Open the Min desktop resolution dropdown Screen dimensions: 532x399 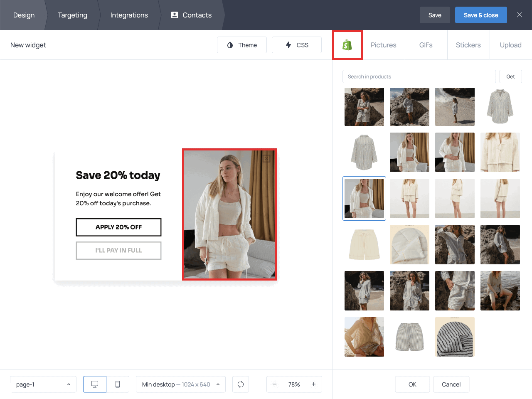click(181, 384)
